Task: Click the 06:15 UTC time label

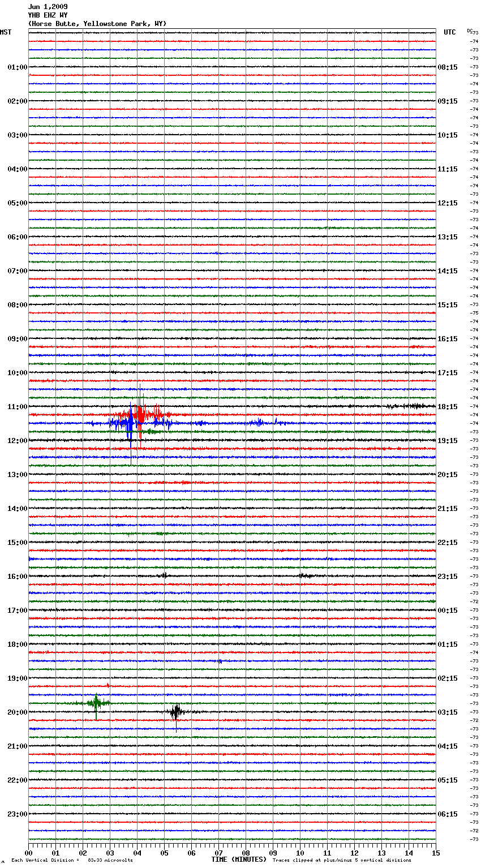Action: [448, 814]
